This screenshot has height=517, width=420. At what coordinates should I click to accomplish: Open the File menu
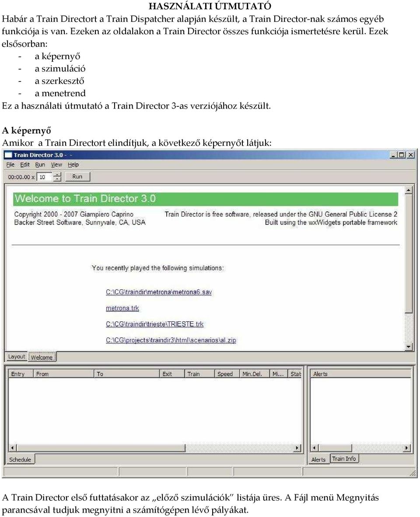[x=10, y=165]
